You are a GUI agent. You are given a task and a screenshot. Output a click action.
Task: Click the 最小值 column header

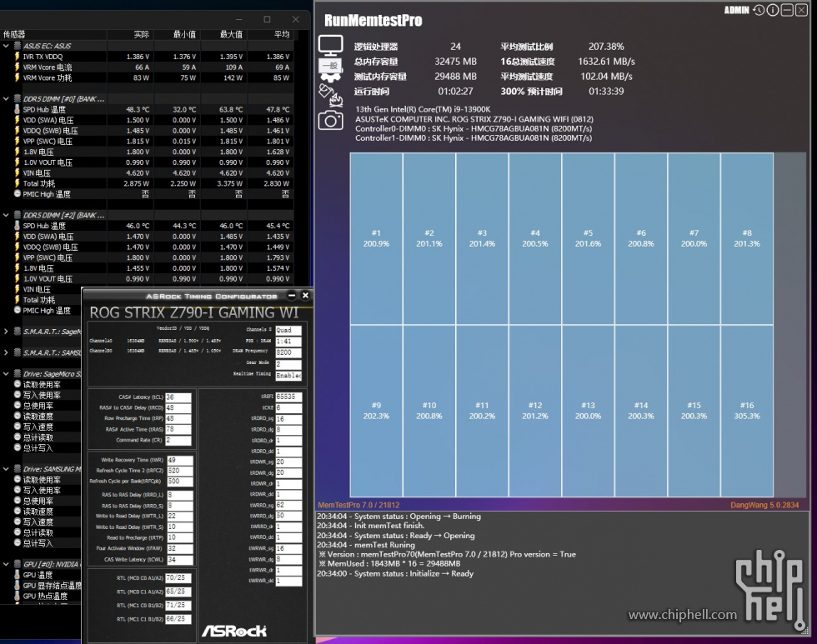pos(177,34)
